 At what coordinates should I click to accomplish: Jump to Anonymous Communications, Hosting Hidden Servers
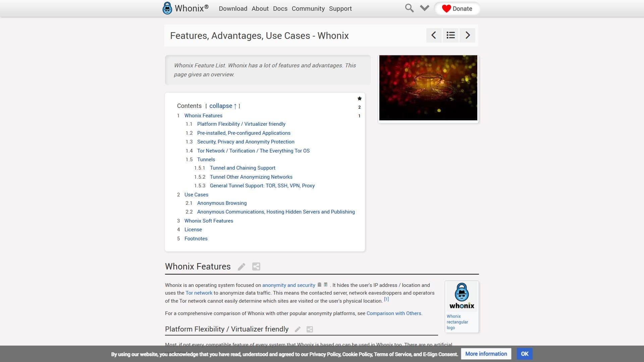coord(276,212)
